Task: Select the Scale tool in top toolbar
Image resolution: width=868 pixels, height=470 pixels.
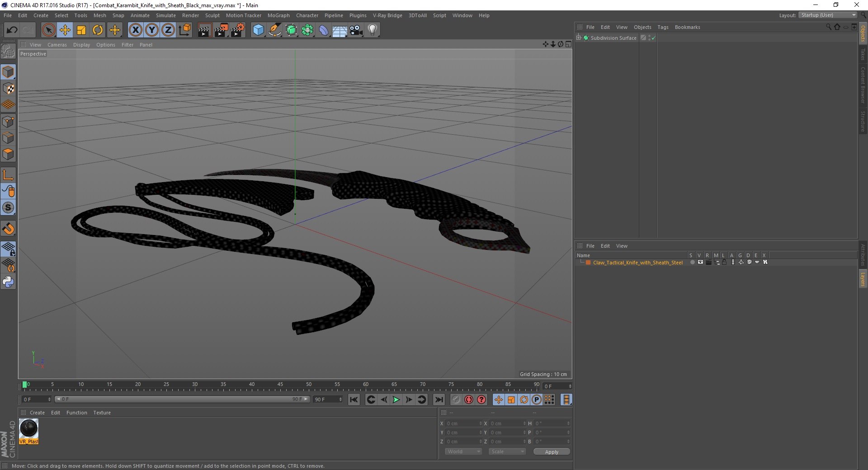Action: point(81,30)
